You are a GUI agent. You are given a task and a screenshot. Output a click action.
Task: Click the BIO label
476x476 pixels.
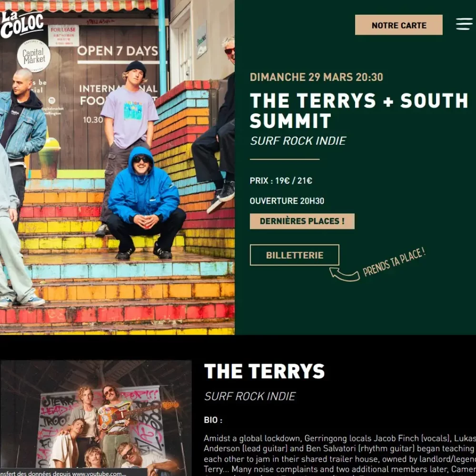[213, 420]
